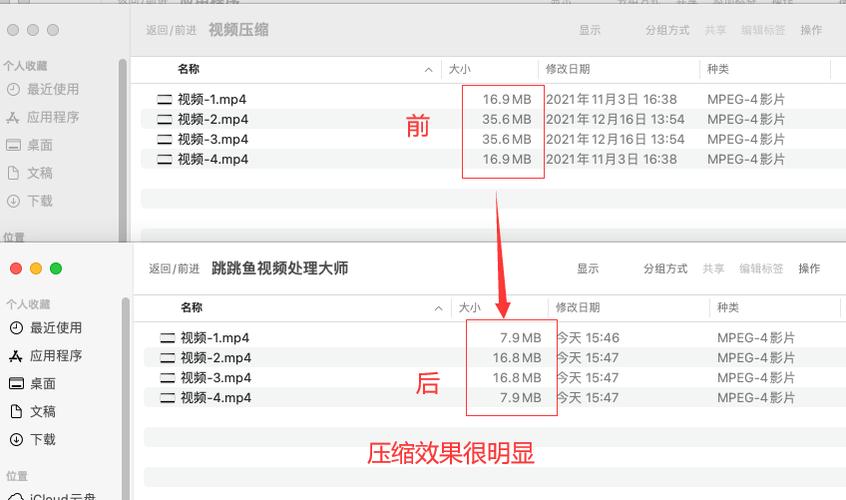Viewport: 846px width, 500px height.
Task: Select 视频-1.mp4 file icon in 视频压缩 window
Action: [x=165, y=100]
